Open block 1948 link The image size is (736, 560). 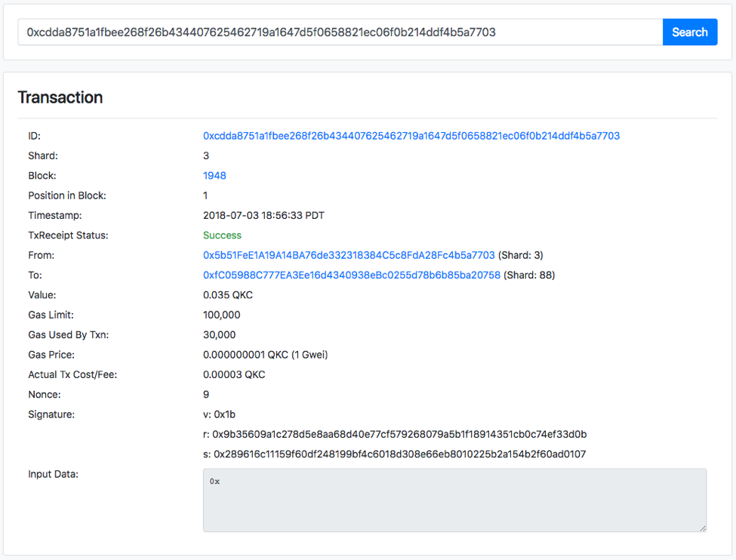pyautogui.click(x=214, y=176)
